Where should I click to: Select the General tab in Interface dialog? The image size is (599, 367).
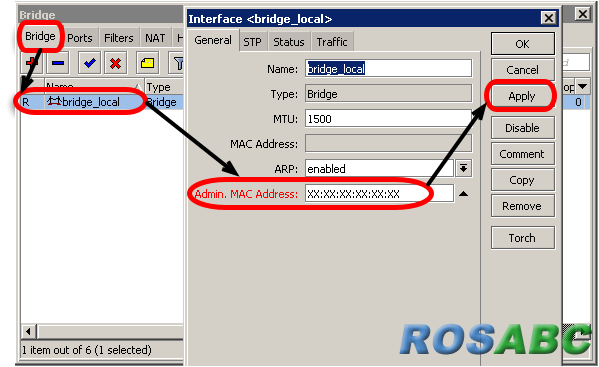[213, 40]
